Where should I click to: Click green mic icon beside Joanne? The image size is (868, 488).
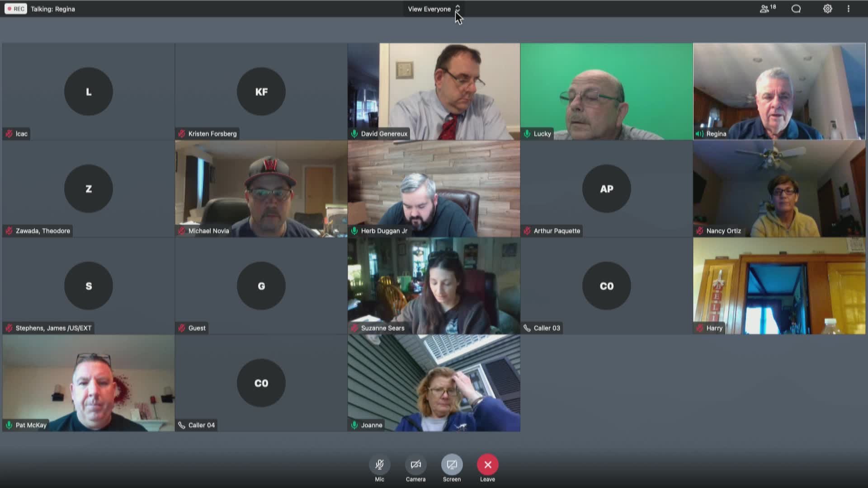pos(354,425)
